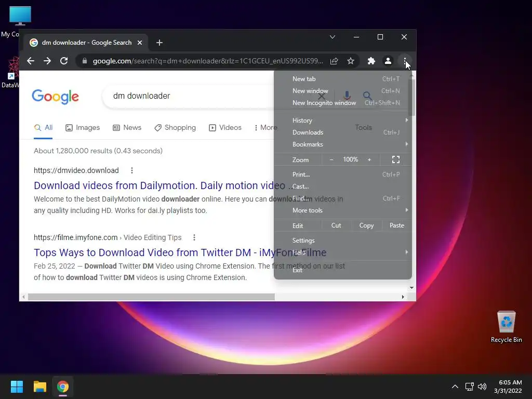Open options for dmvideo.download result
The height and width of the screenshot is (399, 532).
(132, 170)
